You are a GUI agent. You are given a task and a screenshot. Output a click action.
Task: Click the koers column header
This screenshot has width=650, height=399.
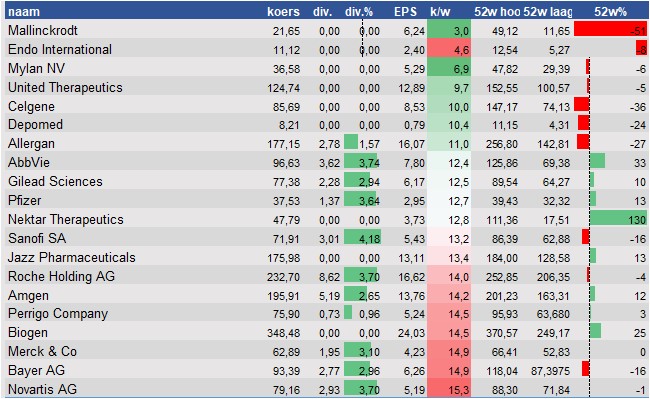pos(283,11)
